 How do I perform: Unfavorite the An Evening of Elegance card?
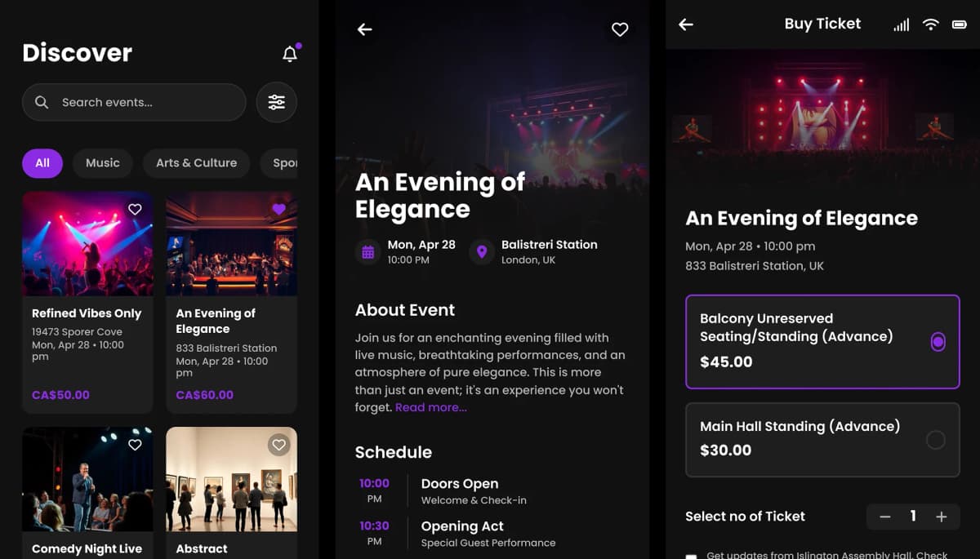(x=279, y=210)
